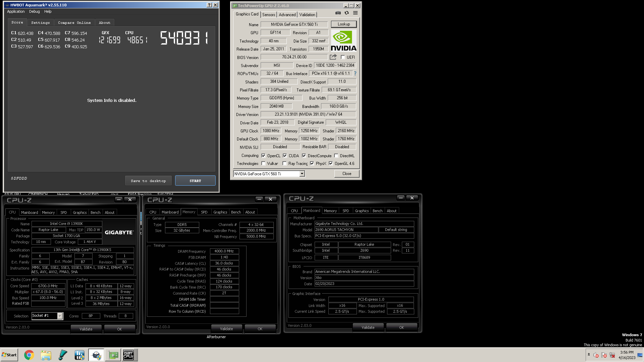
Task: Open Bench tab in the CPU-Z Memory window
Action: [236, 212]
